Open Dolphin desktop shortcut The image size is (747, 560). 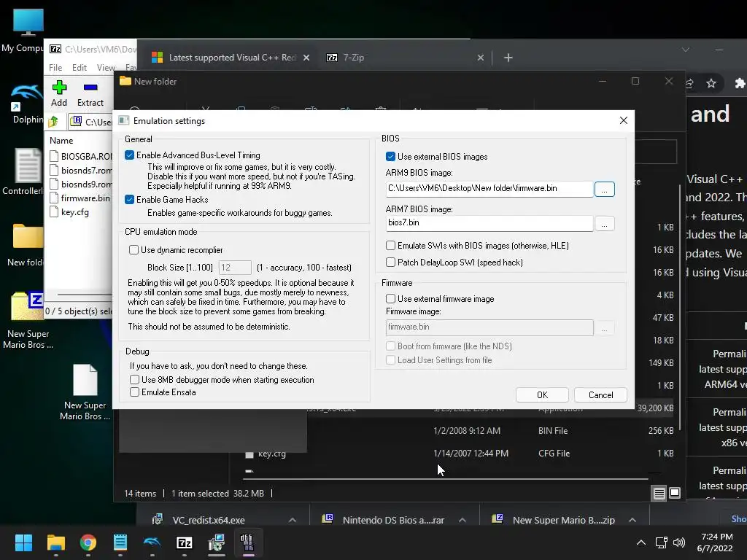(27, 104)
